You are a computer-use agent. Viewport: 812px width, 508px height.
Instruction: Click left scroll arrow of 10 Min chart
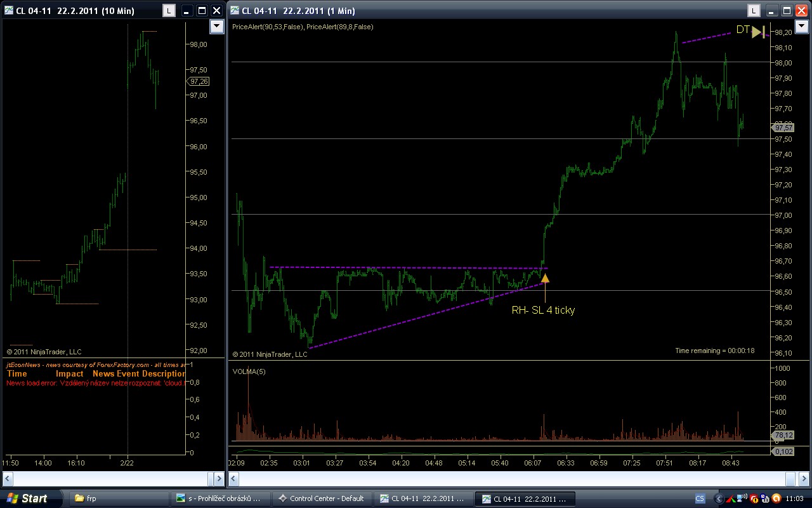coord(8,478)
